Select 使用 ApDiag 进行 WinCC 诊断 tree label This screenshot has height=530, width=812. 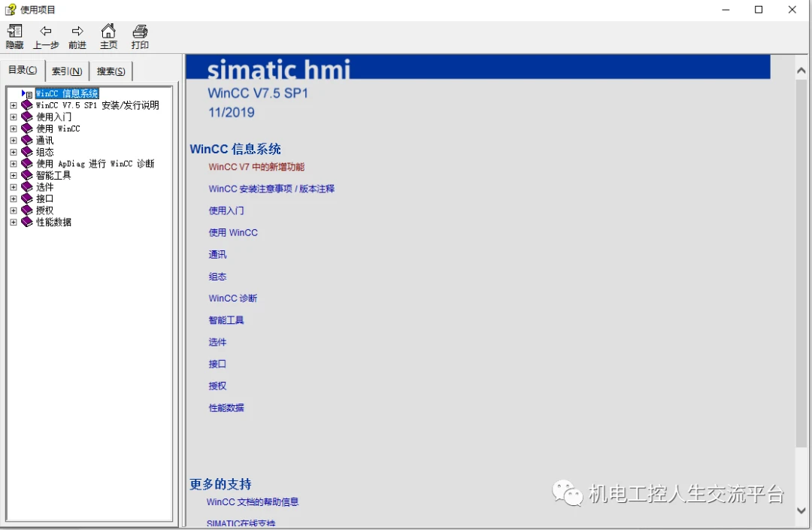point(95,164)
